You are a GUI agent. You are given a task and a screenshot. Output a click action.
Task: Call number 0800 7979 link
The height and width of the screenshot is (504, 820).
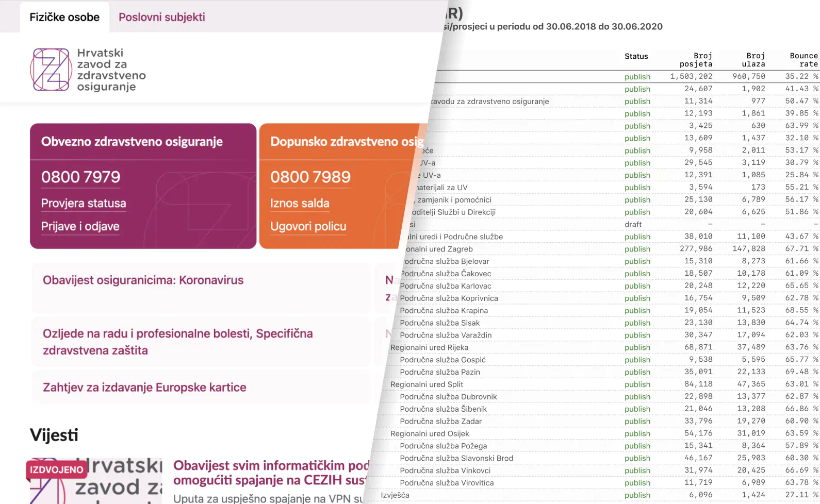coord(80,177)
